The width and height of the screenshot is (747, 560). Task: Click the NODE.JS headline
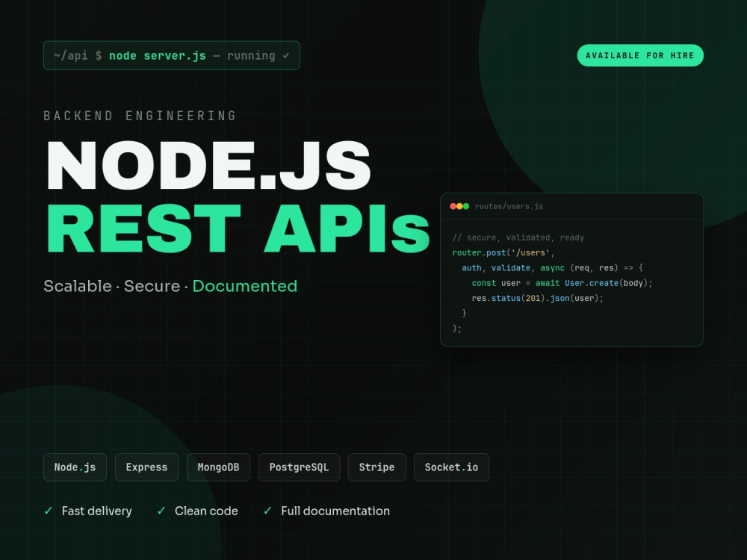click(x=208, y=165)
